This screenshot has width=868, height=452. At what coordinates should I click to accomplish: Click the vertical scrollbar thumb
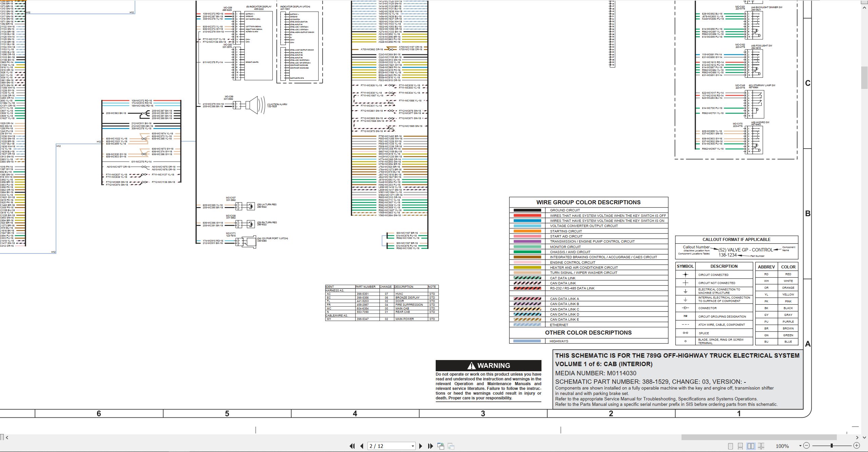point(864,77)
